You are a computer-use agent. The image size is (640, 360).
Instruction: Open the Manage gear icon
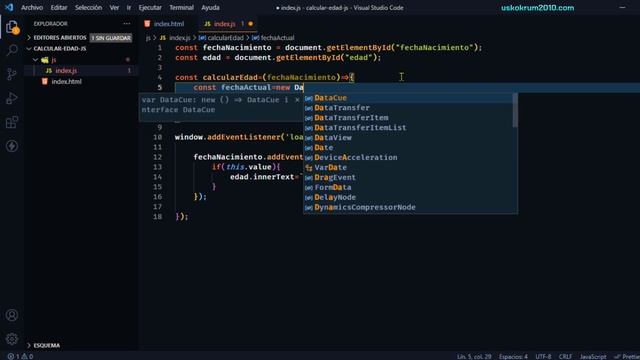tap(12, 338)
